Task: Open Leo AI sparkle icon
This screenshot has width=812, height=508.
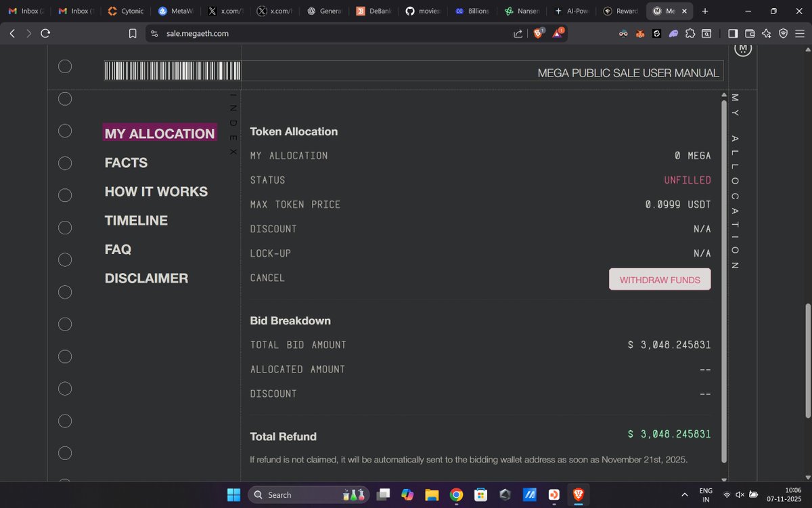Action: 766,33
